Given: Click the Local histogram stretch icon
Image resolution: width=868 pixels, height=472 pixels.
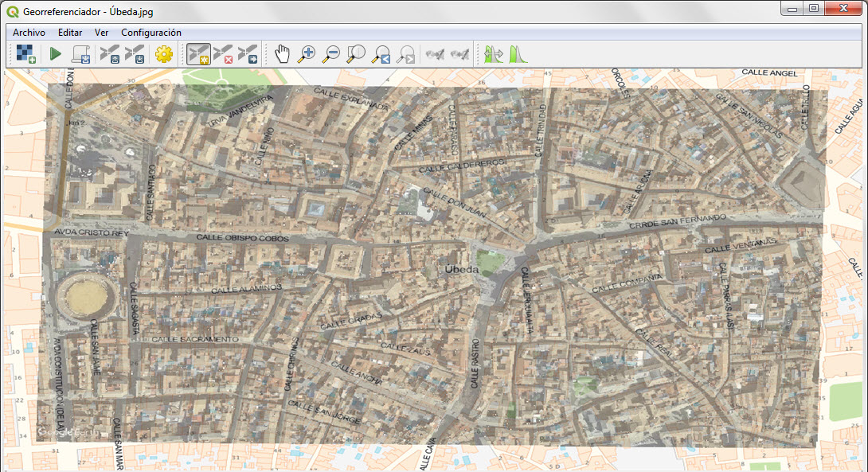Looking at the screenshot, I should click(x=518, y=54).
